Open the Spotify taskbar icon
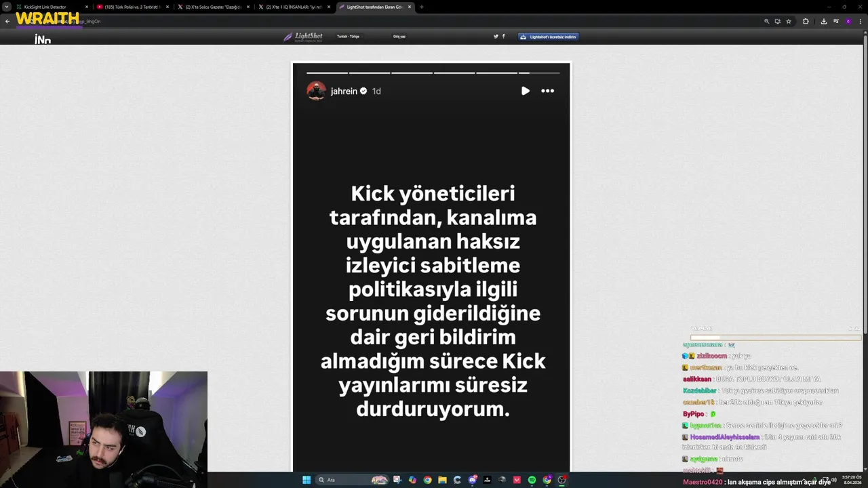Viewport: 868px width, 488px height. coord(532,480)
